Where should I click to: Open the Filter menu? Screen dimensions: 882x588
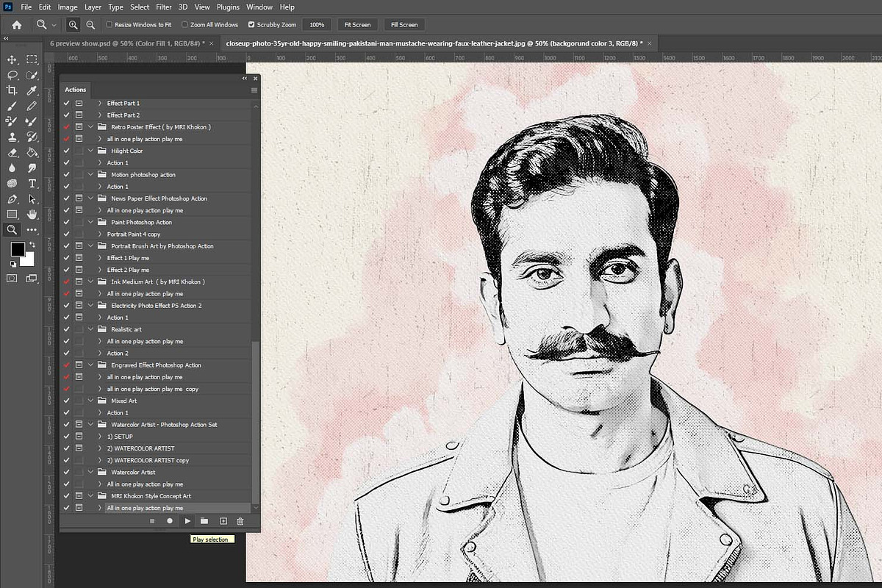click(x=163, y=7)
